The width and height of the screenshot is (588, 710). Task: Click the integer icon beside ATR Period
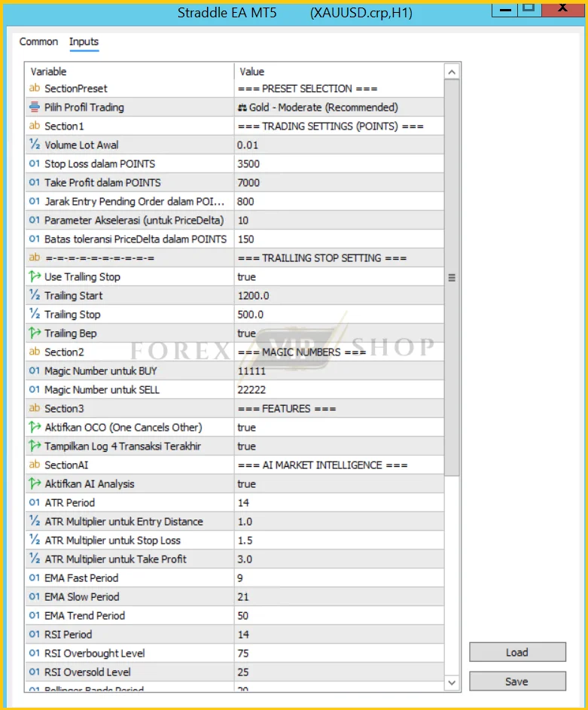coord(35,503)
